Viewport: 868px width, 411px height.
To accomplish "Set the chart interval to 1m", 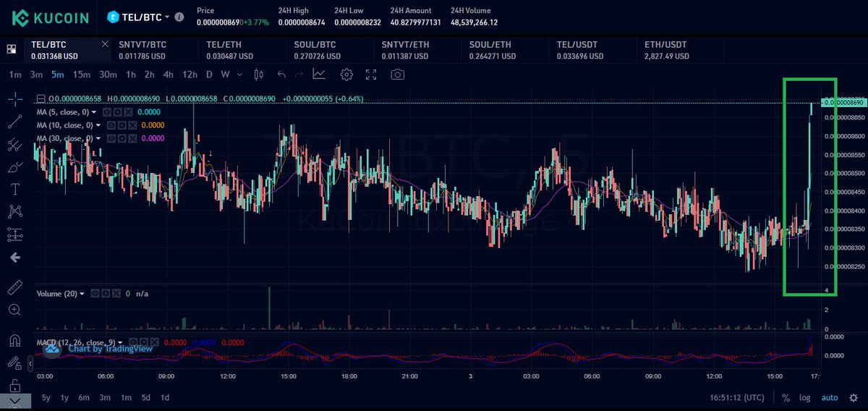I will point(15,74).
